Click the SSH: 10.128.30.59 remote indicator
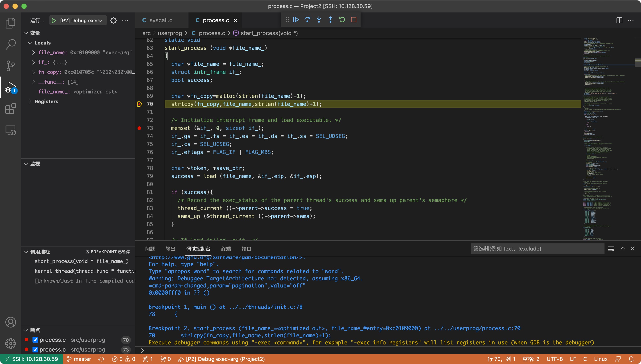The image size is (641, 364). coord(32,359)
